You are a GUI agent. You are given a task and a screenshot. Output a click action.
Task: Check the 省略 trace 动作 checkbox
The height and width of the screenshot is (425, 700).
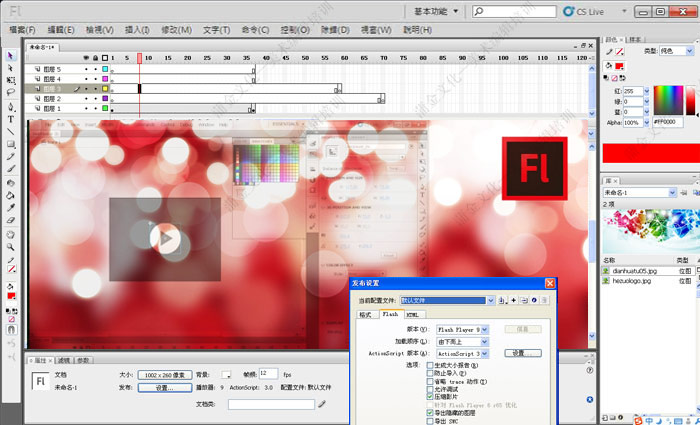point(430,382)
